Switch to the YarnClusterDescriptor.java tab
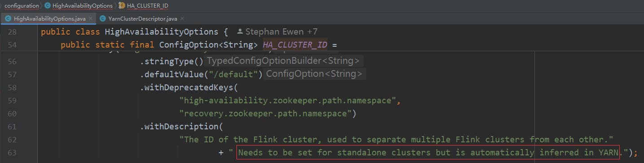The width and height of the screenshot is (644, 163). coord(142,19)
